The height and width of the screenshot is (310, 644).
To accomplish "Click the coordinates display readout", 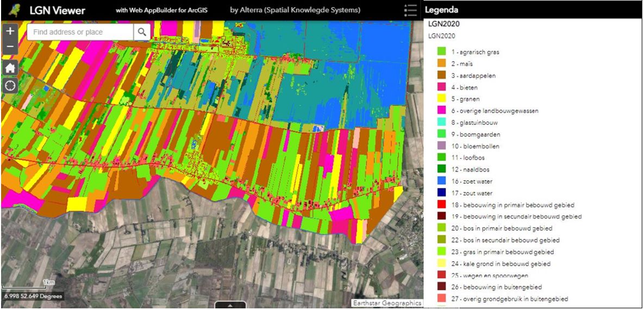I will click(x=32, y=296).
